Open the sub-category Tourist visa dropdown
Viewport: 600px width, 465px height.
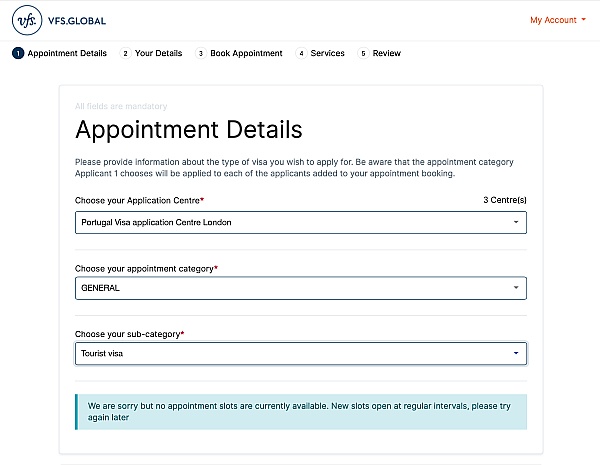click(x=301, y=353)
